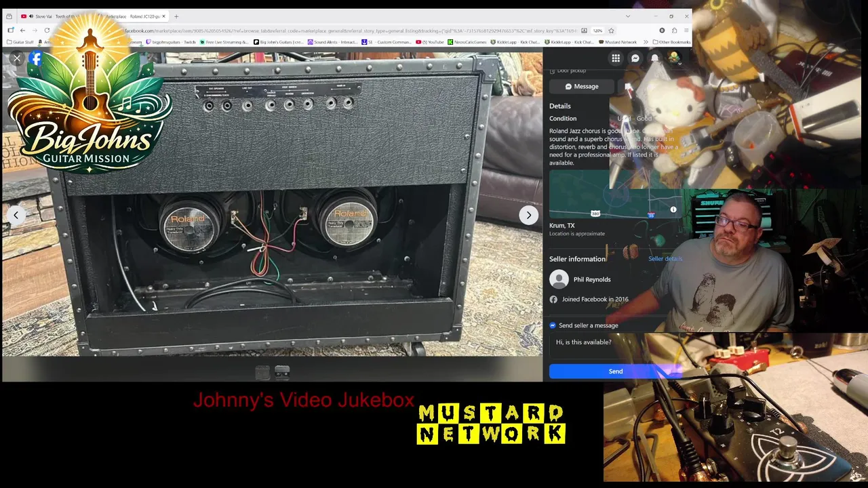Open the Sound Alerts bookmark

point(333,42)
